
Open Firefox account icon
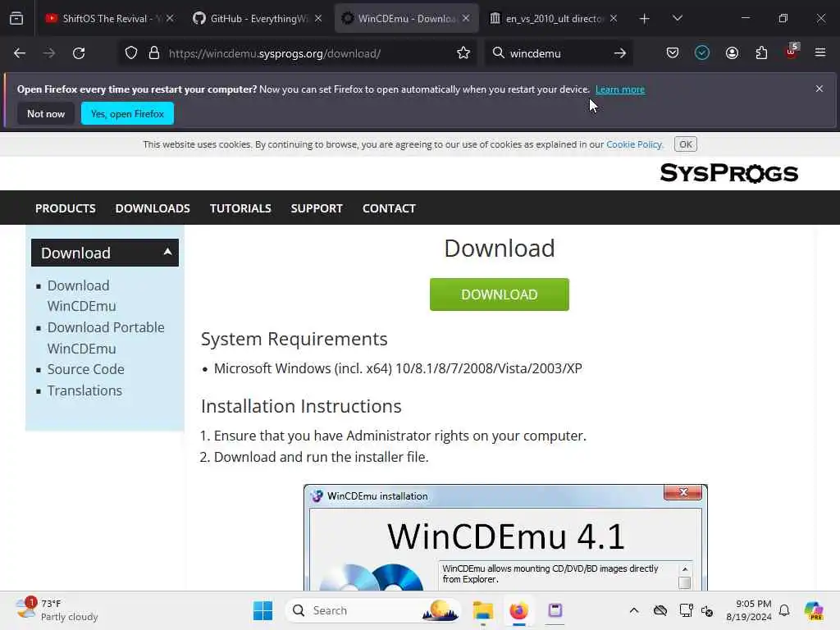[732, 53]
